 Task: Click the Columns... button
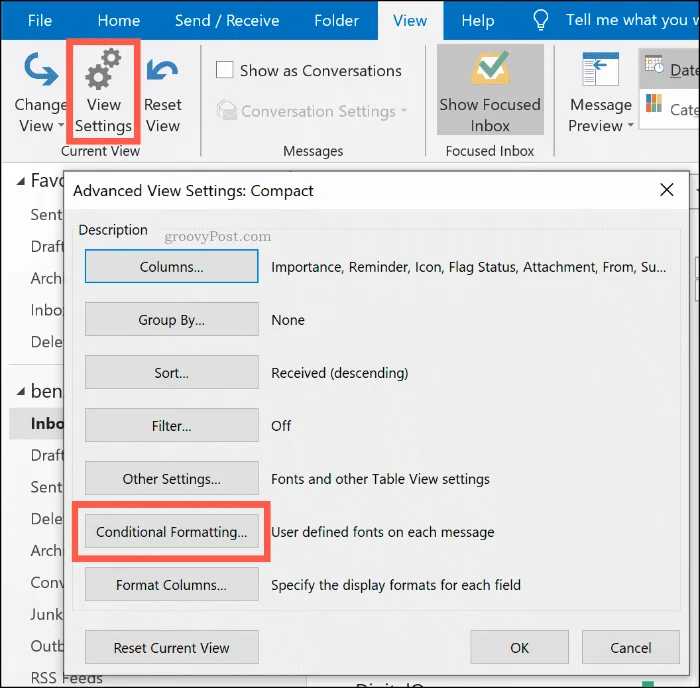171,267
